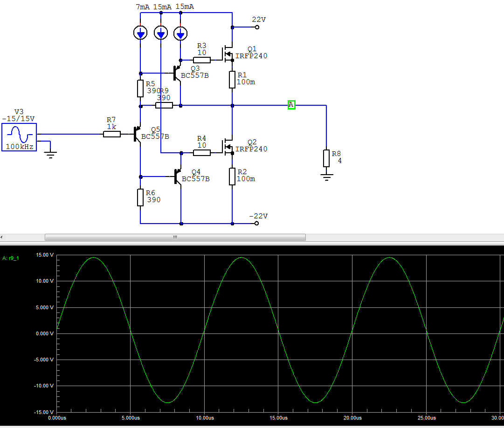
Task: Click ground symbol near V3 source
Action: pyautogui.click(x=50, y=155)
